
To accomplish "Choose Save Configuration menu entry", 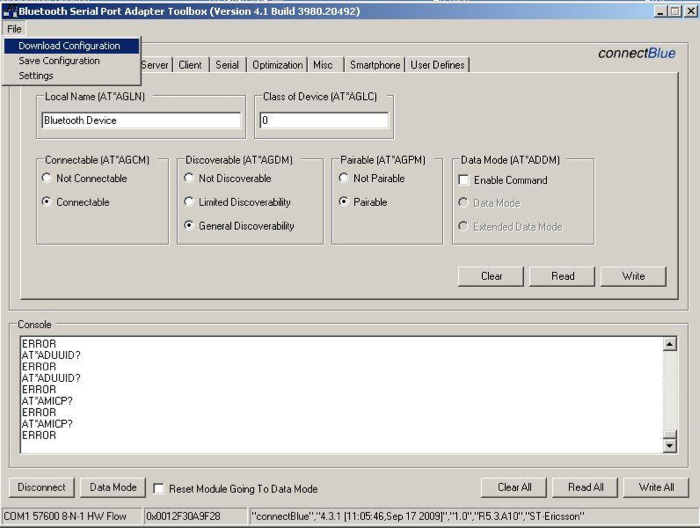I will pyautogui.click(x=71, y=61).
